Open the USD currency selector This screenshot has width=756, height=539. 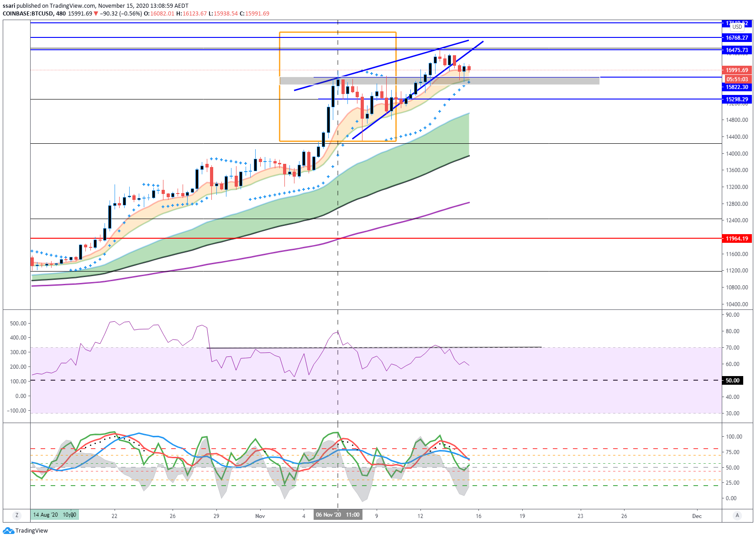[737, 27]
